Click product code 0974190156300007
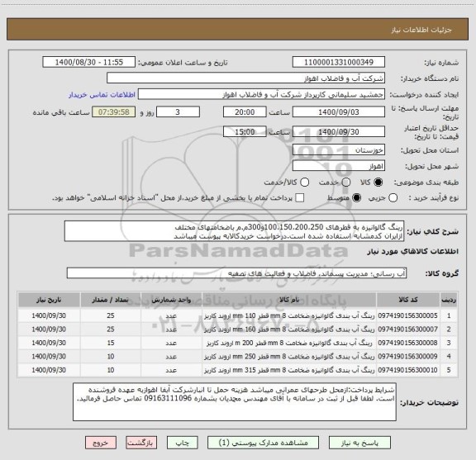Image resolution: width=476 pixels, height=460 pixels. (x=408, y=330)
